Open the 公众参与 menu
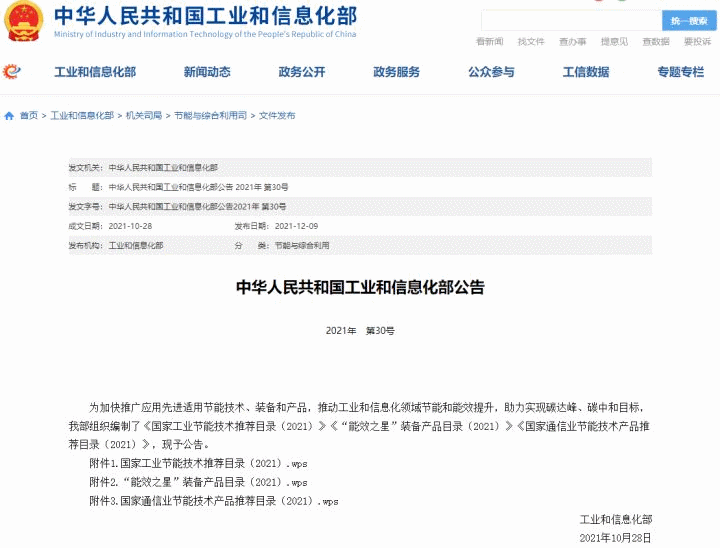The height and width of the screenshot is (548, 720). [491, 72]
